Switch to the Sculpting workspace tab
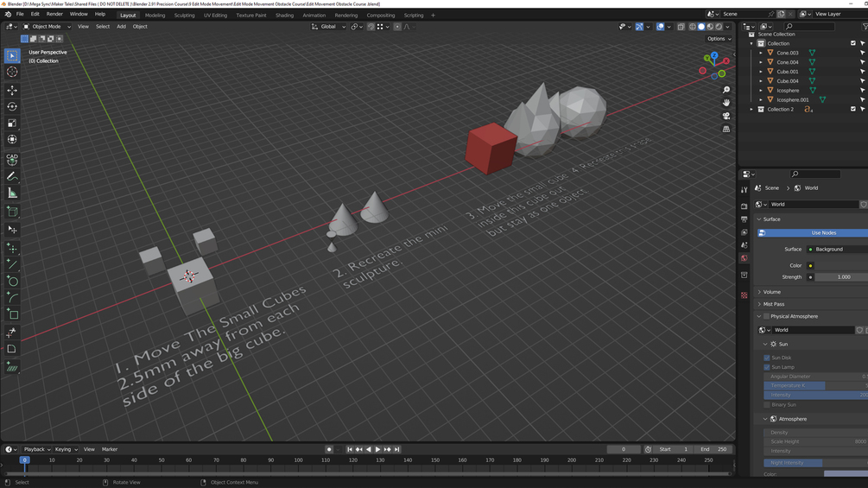This screenshot has width=868, height=488. coord(184,16)
